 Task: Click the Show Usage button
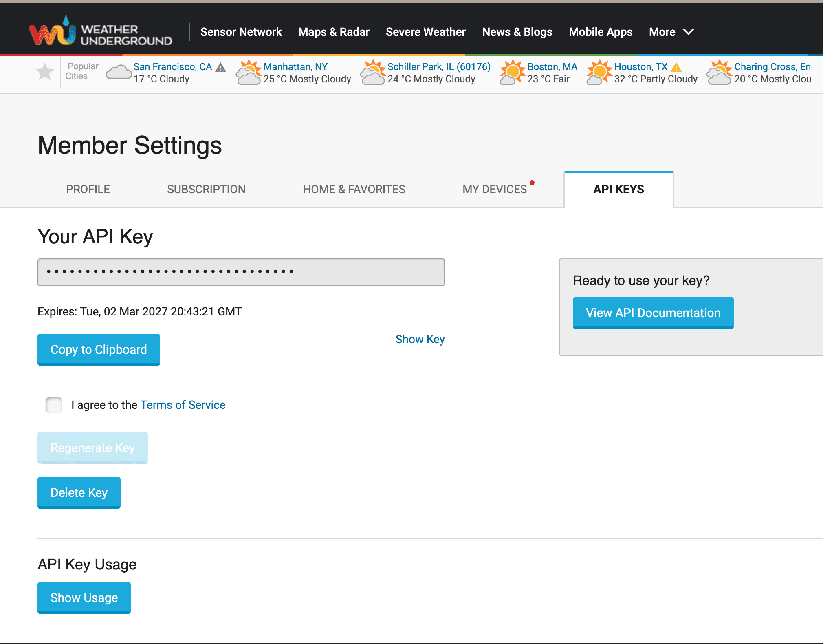(x=84, y=598)
